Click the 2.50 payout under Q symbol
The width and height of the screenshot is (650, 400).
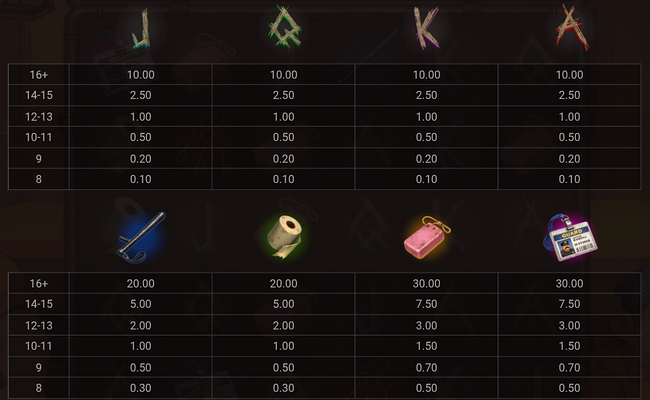click(x=284, y=95)
